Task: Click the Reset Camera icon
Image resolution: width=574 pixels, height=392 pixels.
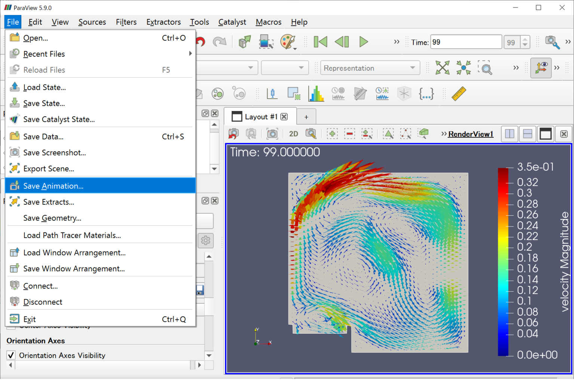Action: [442, 68]
